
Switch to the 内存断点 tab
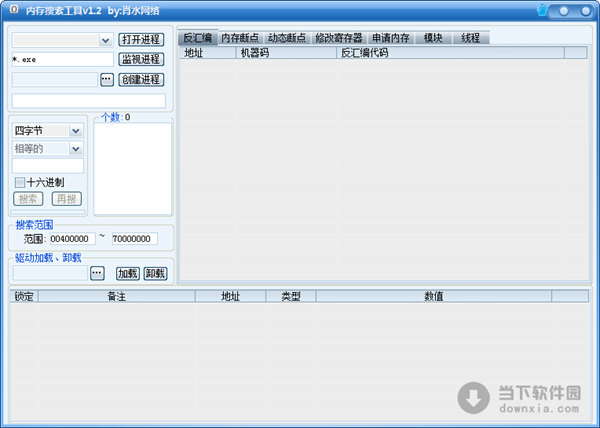(240, 38)
